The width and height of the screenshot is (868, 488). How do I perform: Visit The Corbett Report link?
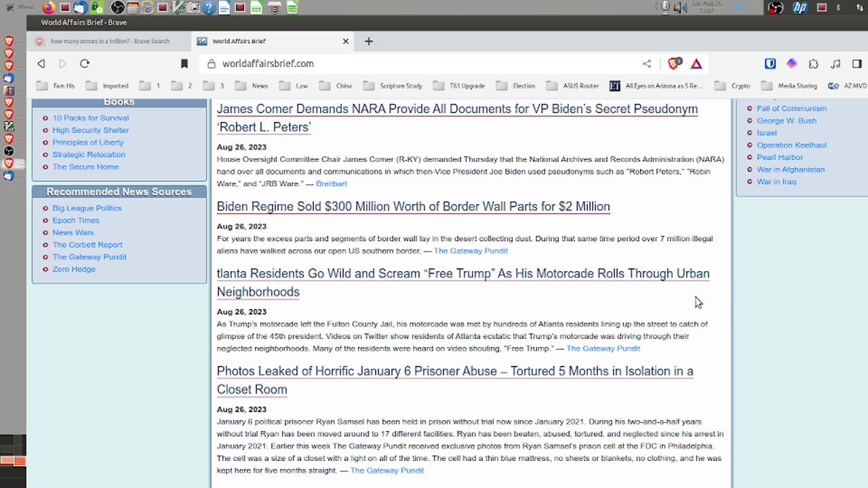coord(87,245)
